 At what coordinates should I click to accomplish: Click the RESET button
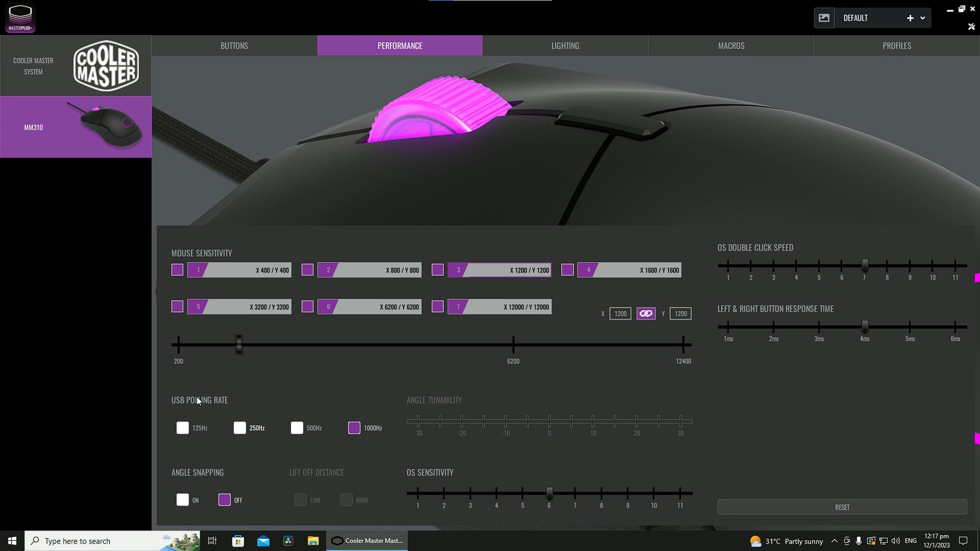coord(842,507)
